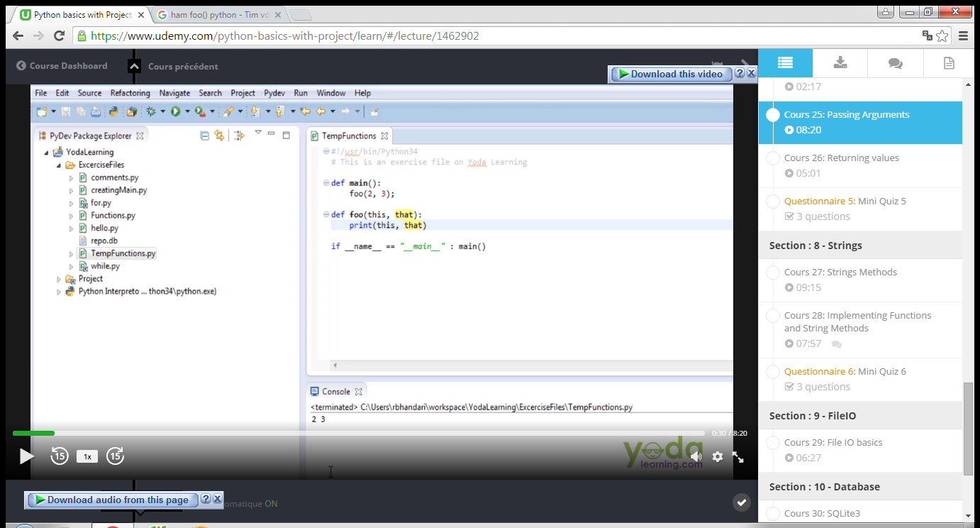Open Chrome user profile button

tap(885, 11)
